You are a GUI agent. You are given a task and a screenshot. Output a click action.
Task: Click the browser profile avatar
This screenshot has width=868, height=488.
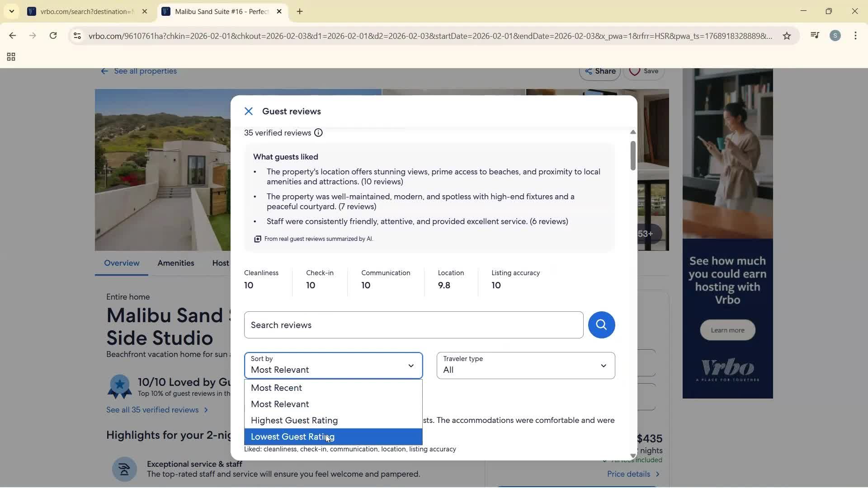836,35
